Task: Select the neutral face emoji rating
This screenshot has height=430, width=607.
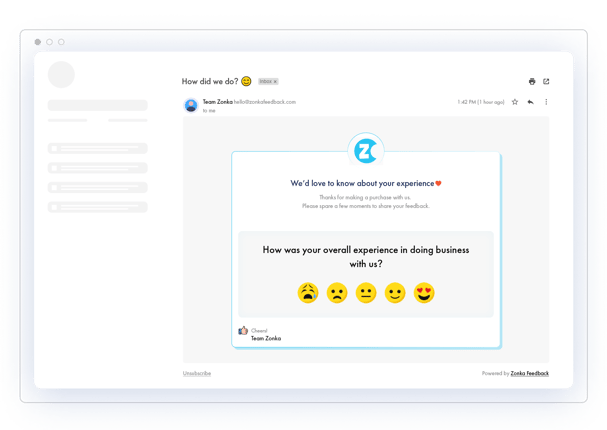Action: 366,293
